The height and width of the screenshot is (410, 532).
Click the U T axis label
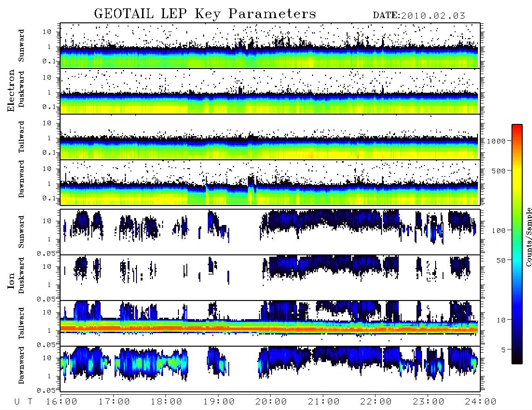click(x=24, y=402)
